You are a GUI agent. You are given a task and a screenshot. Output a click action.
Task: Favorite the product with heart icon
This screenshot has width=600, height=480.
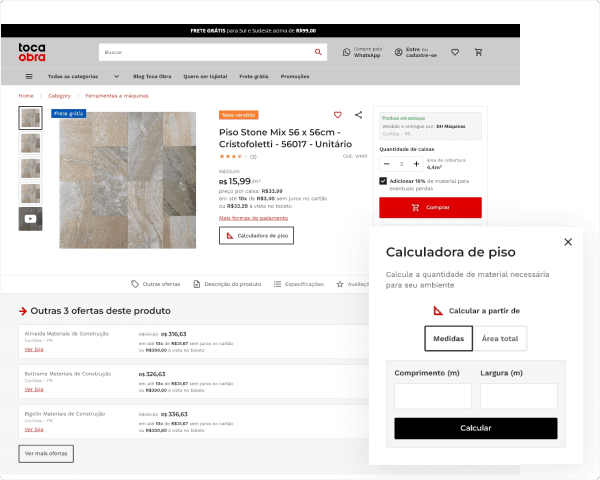[338, 115]
